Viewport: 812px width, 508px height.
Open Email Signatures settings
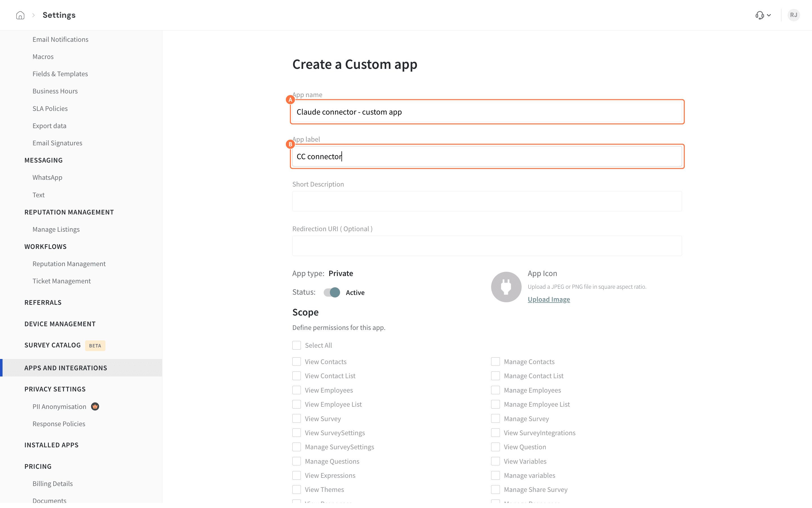(58, 143)
